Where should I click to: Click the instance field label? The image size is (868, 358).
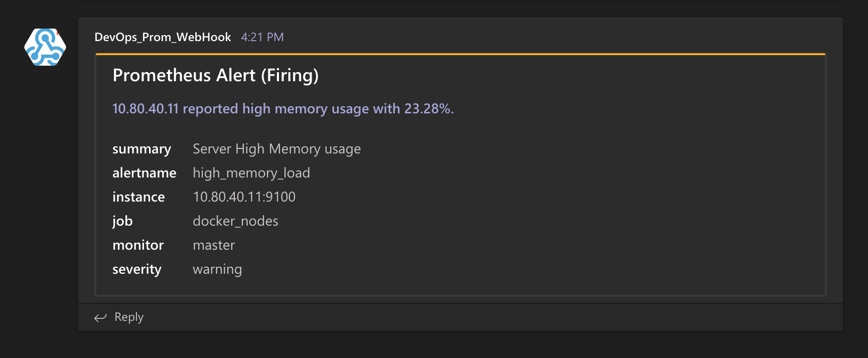click(138, 197)
